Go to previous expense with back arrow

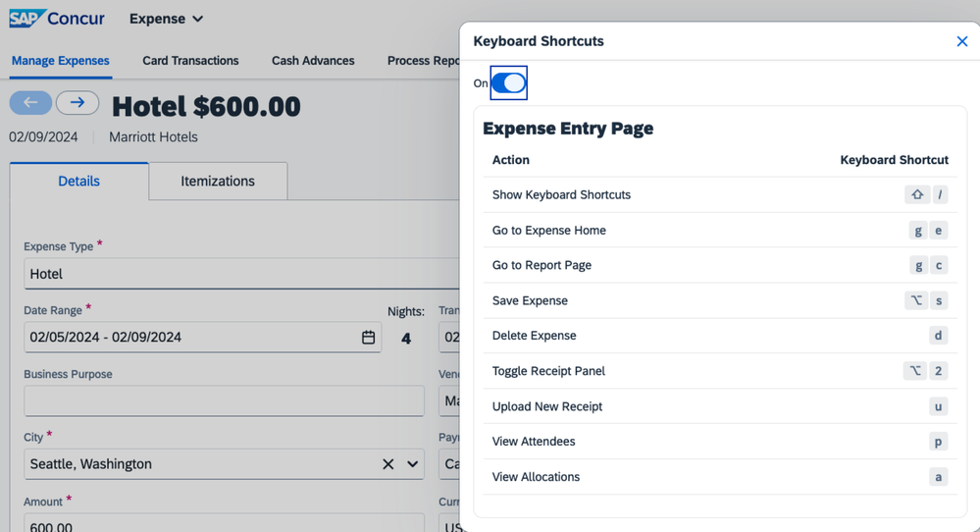coord(30,102)
